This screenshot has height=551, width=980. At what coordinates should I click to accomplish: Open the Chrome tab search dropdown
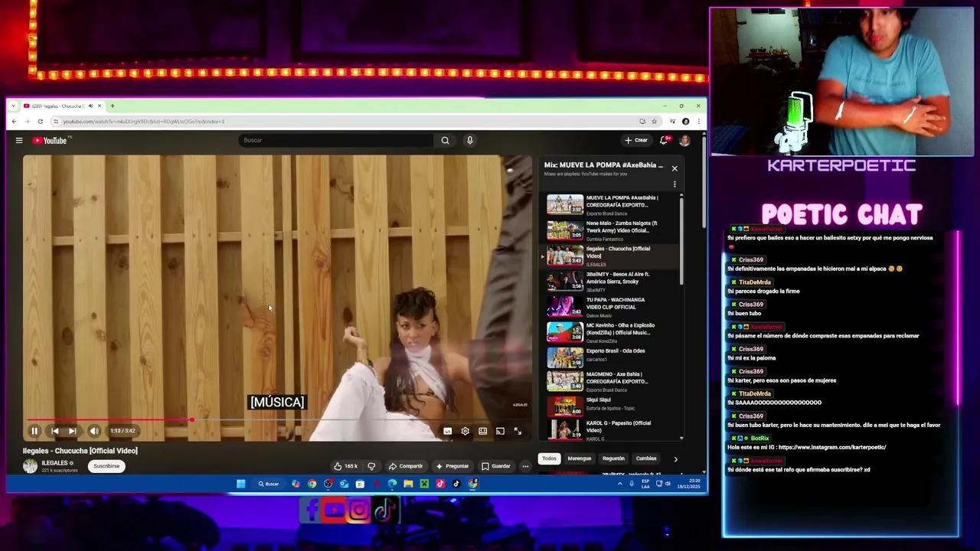(x=14, y=106)
